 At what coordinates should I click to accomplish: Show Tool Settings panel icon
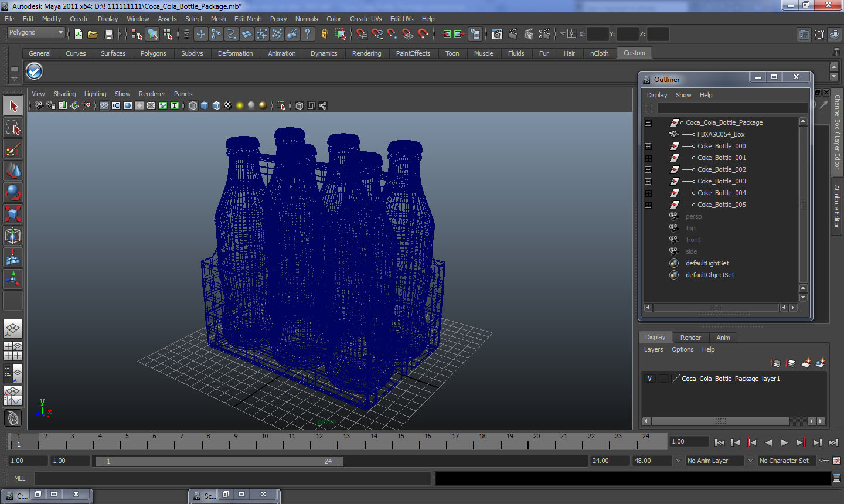[819, 35]
